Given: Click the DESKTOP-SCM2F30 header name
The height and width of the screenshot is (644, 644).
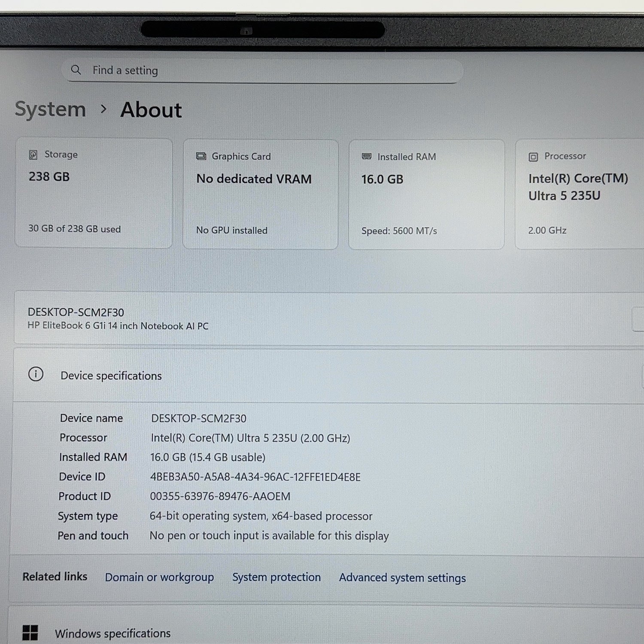Looking at the screenshot, I should (76, 312).
